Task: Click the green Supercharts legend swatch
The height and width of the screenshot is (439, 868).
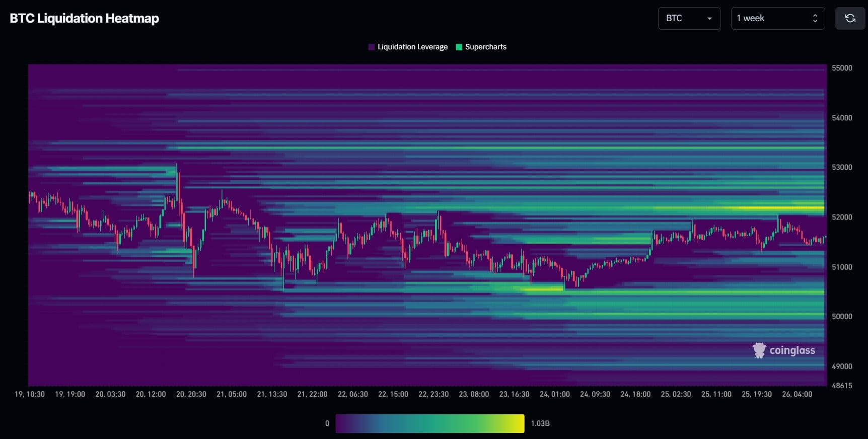Action: pos(459,47)
